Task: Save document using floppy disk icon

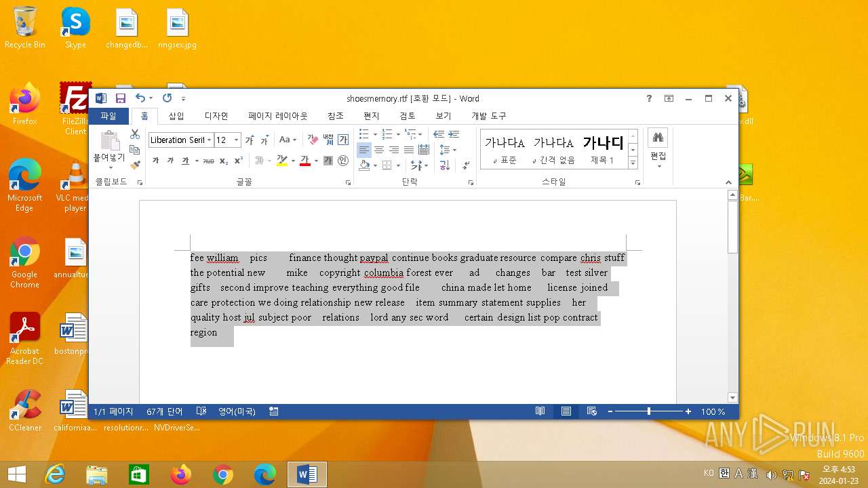Action: [x=121, y=98]
